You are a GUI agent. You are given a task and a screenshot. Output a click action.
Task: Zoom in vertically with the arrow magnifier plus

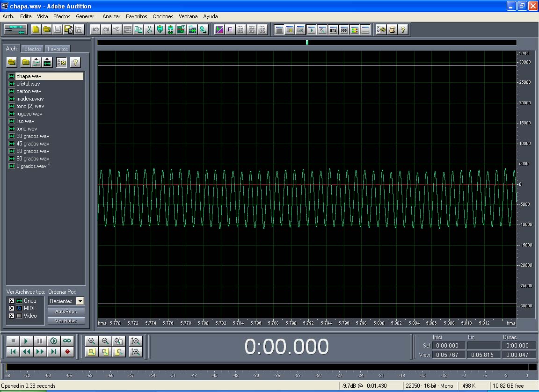coord(136,341)
